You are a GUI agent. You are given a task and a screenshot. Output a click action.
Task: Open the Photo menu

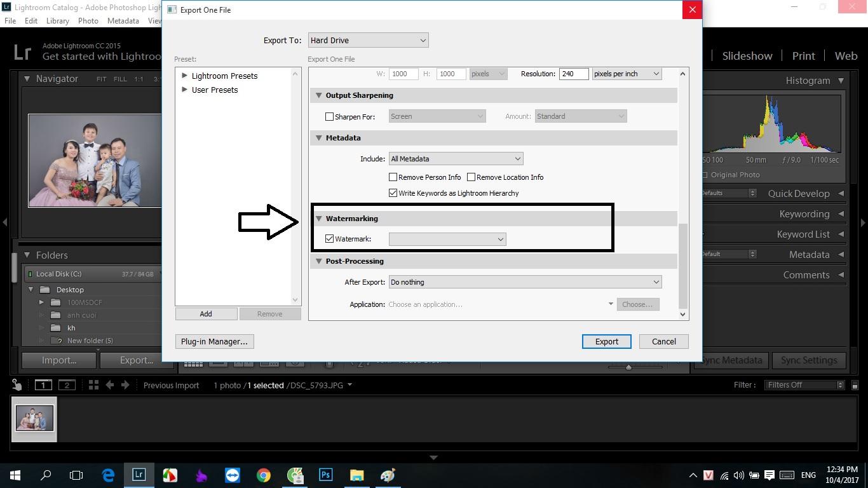88,20
